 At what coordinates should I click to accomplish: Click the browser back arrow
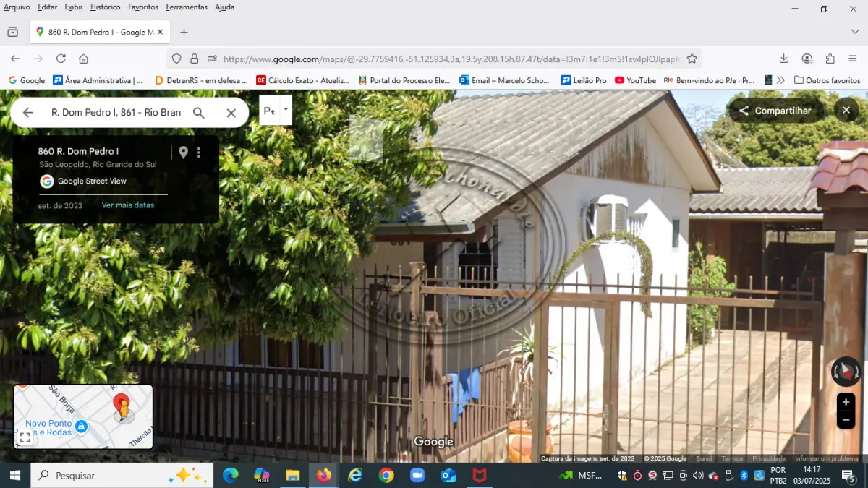click(x=15, y=59)
